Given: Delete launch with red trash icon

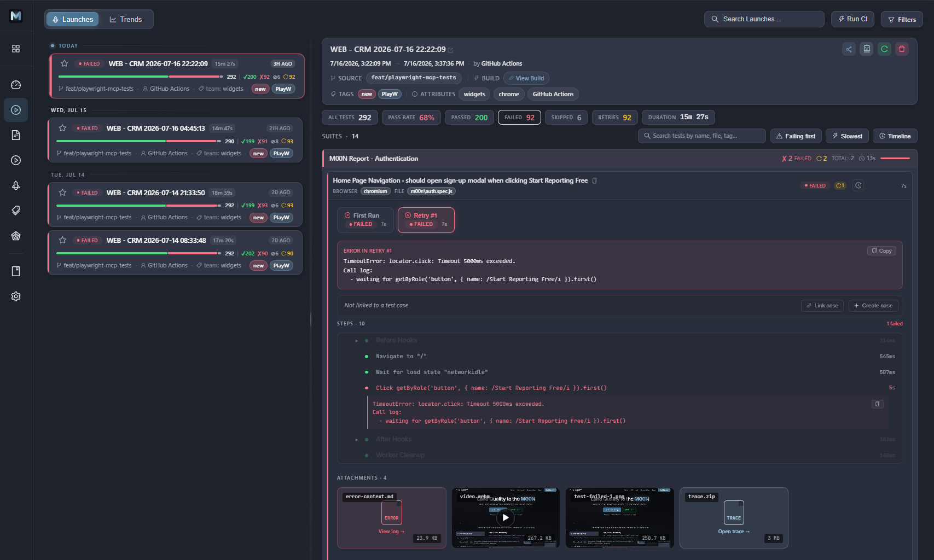Looking at the screenshot, I should (902, 49).
